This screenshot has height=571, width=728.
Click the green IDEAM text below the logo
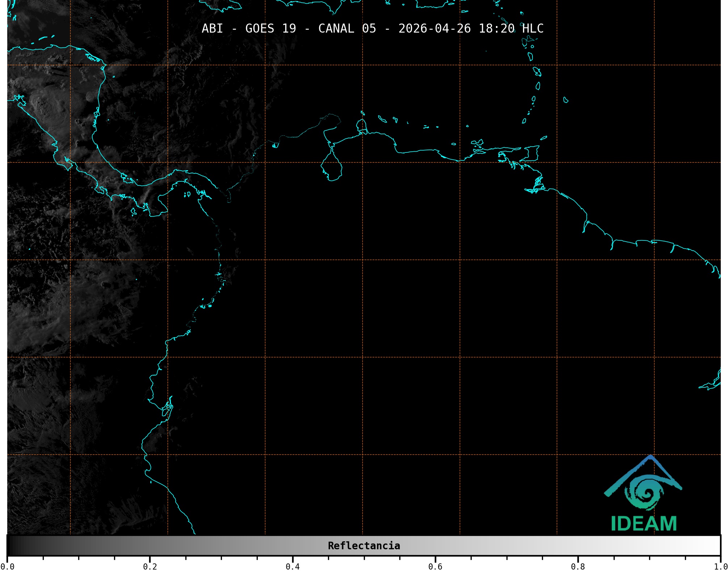click(644, 524)
